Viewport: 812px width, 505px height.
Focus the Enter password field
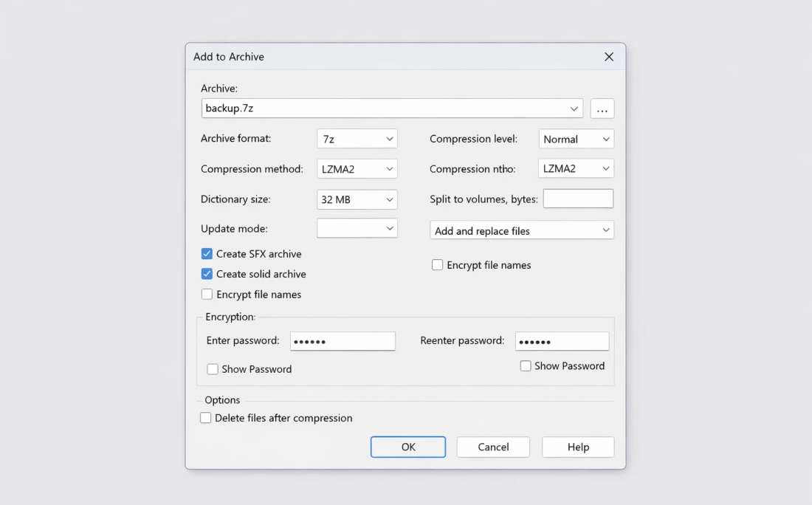click(343, 341)
